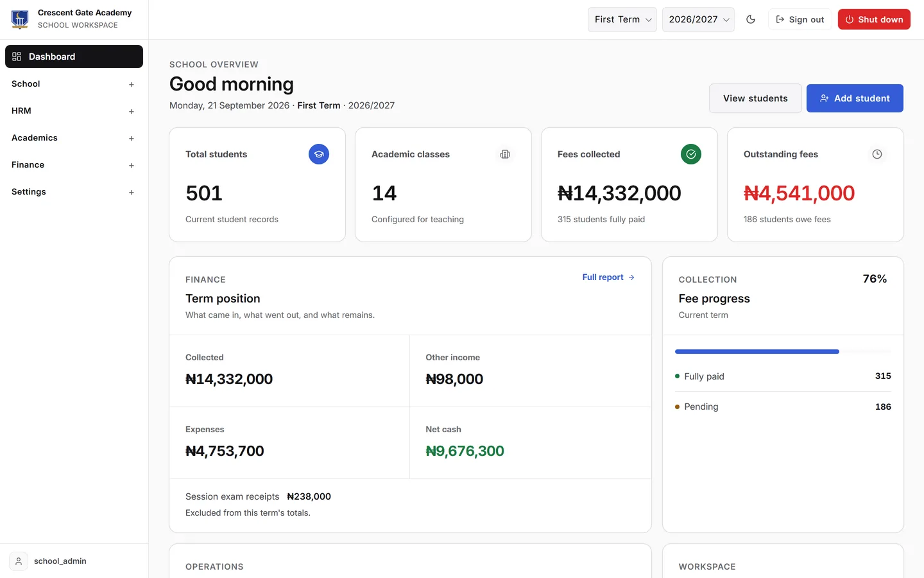Viewport: 924px width, 578px height.
Task: Click the Add student button
Action: tap(855, 98)
